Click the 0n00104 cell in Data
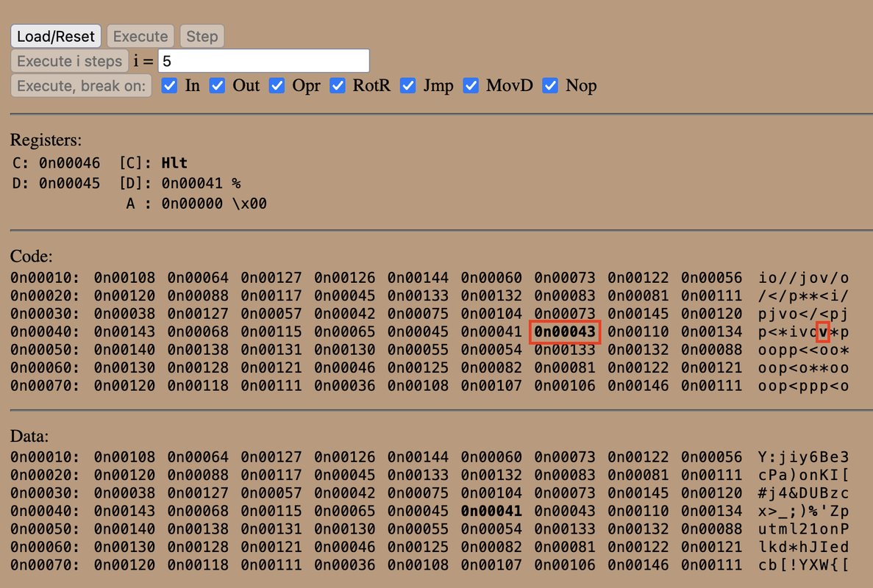 (491, 493)
